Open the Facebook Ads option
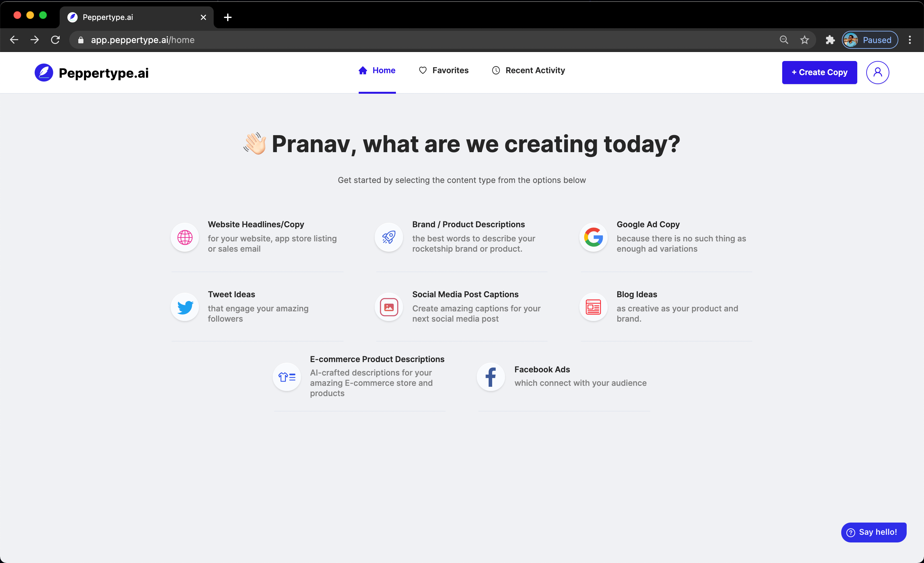 tap(542, 369)
